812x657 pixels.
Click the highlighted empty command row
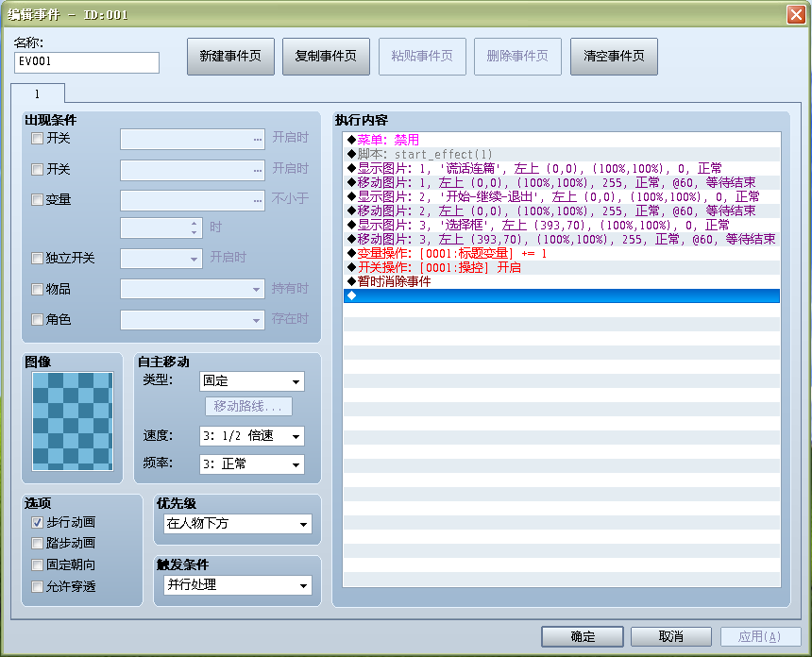click(562, 295)
